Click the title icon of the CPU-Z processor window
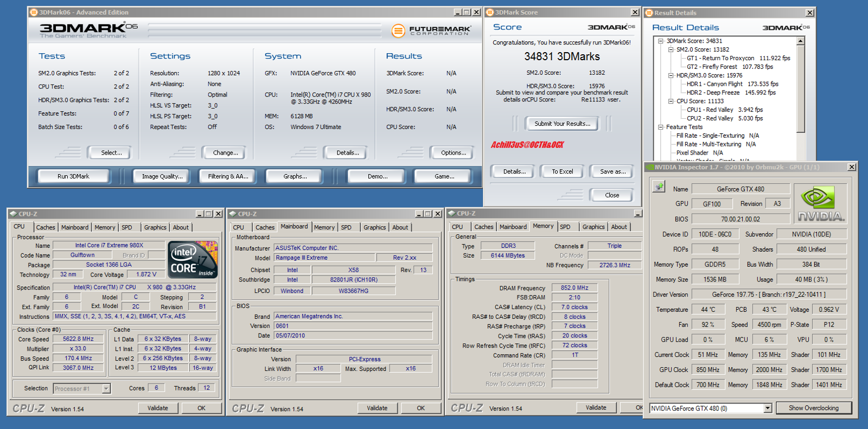 [13, 214]
